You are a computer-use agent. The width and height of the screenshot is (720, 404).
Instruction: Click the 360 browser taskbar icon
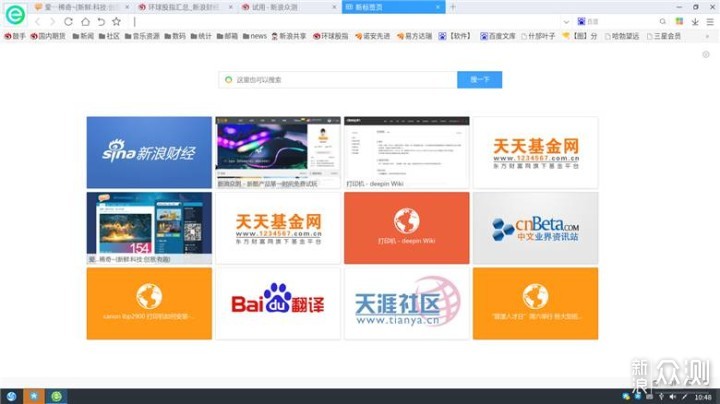pos(56,396)
